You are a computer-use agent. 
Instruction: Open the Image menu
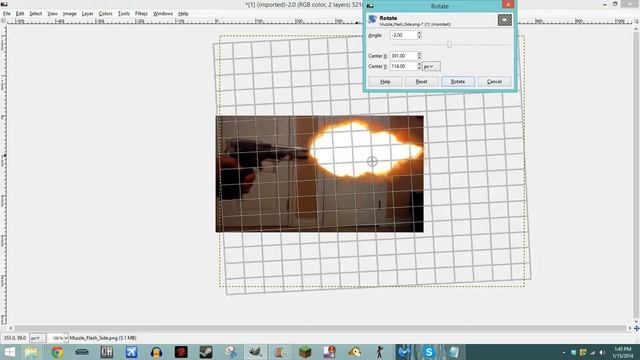(69, 13)
